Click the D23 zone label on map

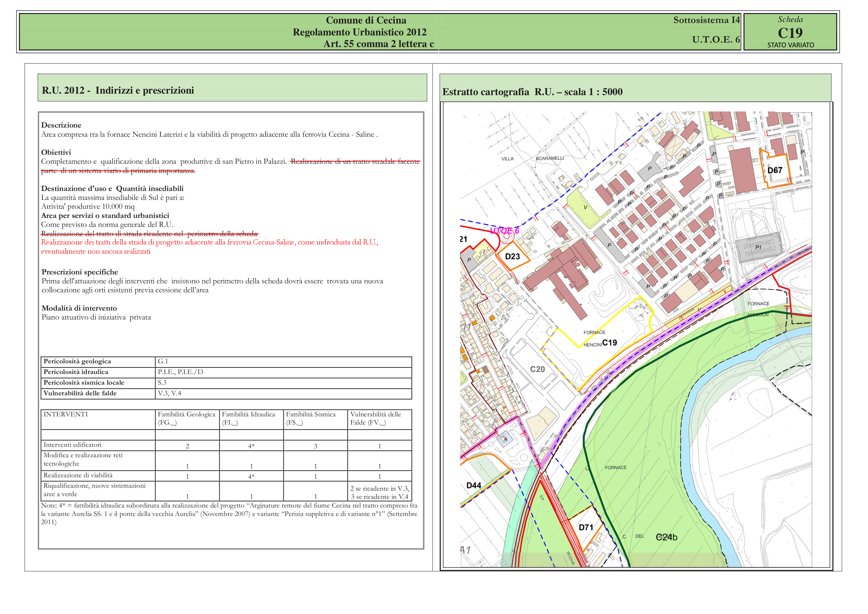[512, 257]
